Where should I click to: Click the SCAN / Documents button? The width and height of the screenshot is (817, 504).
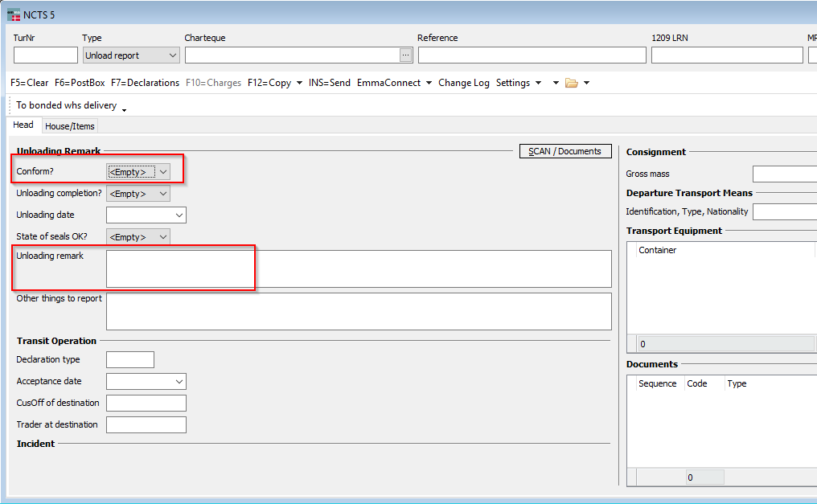coord(565,150)
